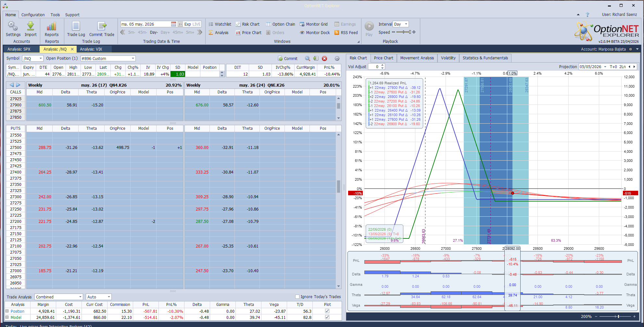The width and height of the screenshot is (644, 327).
Task: Open the Support ribbon tab
Action: pos(72,15)
